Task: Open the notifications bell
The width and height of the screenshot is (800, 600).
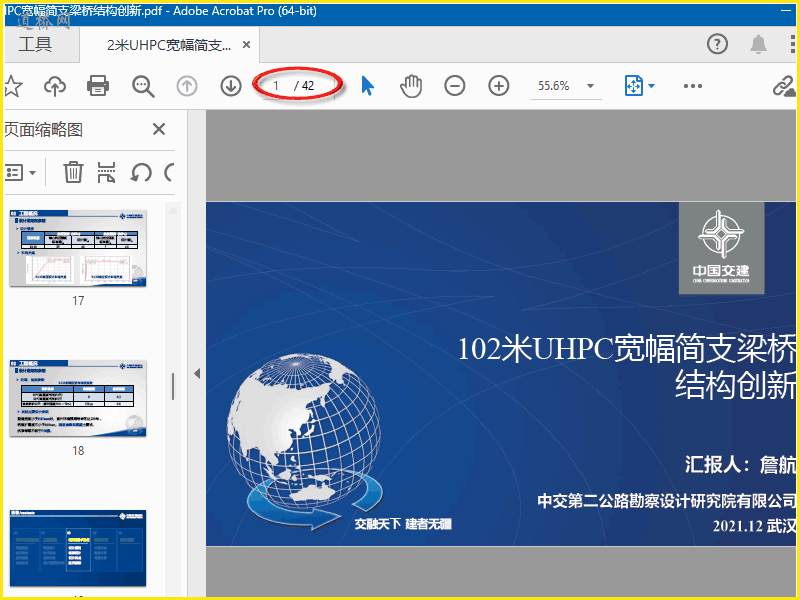Action: [x=758, y=44]
